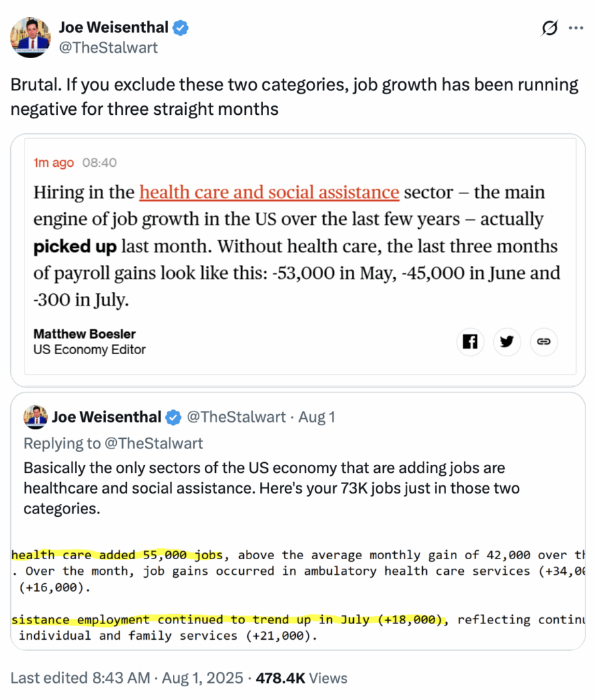
Task: Click Joe Weisenthal's top profile avatar
Action: [x=30, y=38]
